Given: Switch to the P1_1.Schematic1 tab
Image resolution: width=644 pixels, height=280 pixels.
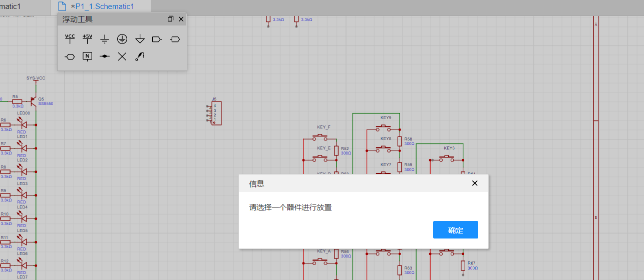Looking at the screenshot, I should click(x=104, y=6).
